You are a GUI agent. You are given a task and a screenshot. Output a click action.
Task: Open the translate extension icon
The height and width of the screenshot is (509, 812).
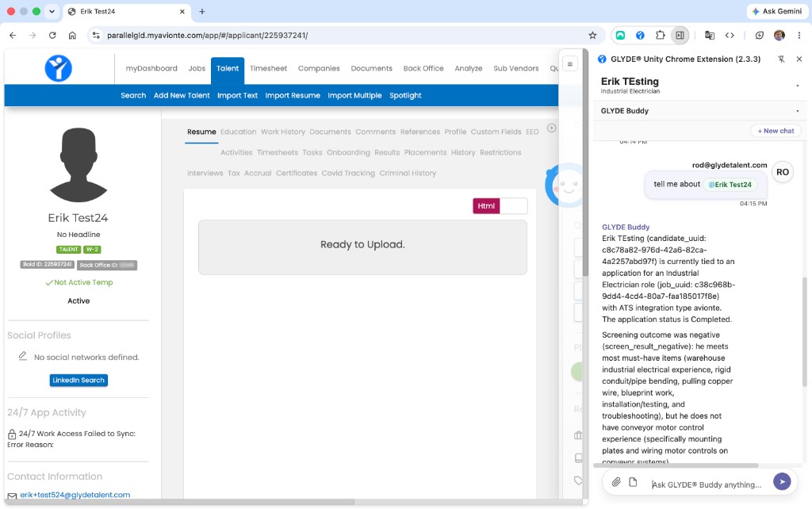tap(710, 35)
